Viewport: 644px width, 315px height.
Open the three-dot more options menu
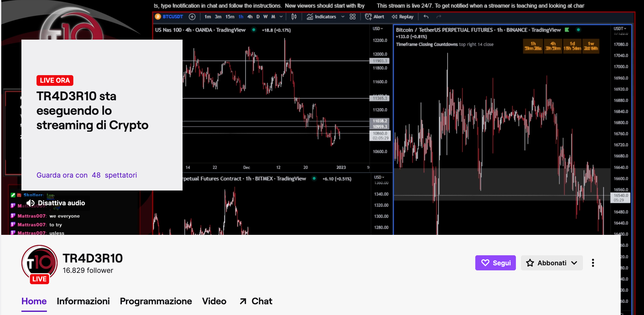(x=593, y=263)
